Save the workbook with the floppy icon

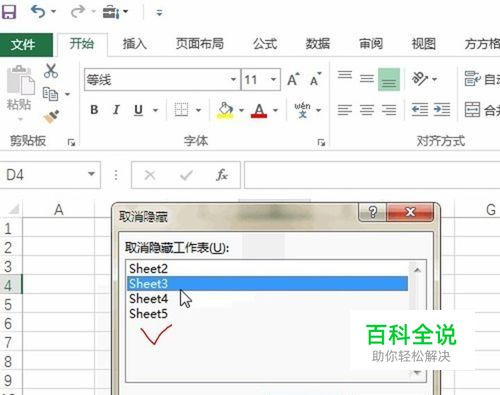[x=9, y=12]
